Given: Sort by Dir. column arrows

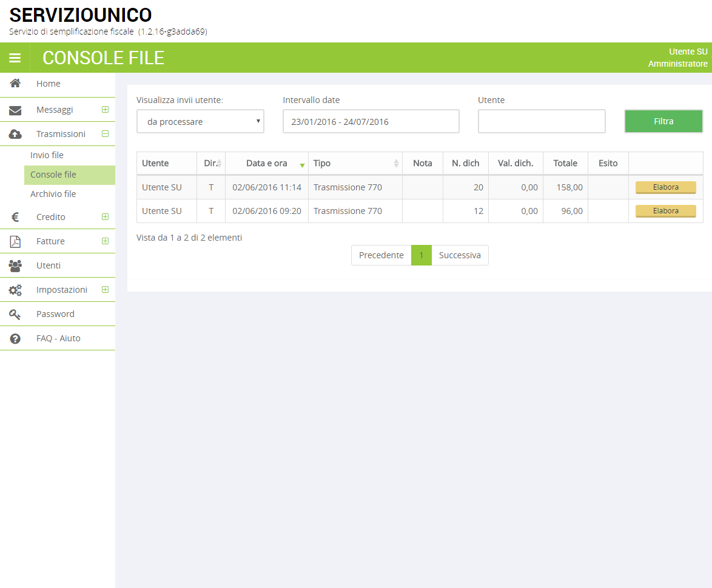Looking at the screenshot, I should click(x=220, y=163).
